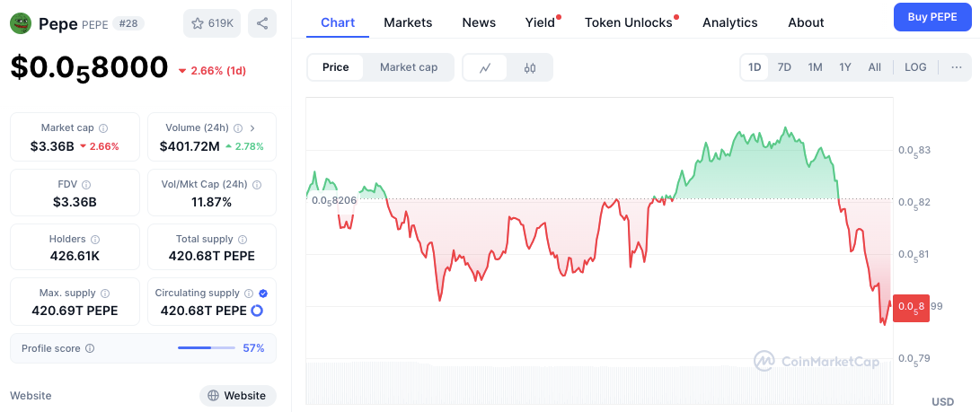980x412 pixels.
Task: Select the line chart view icon
Action: point(485,67)
